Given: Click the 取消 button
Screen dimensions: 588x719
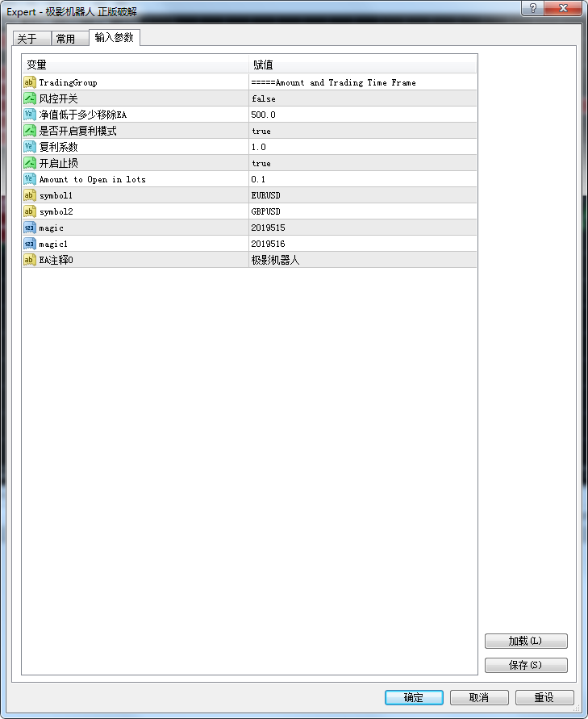Looking at the screenshot, I should 479,697.
